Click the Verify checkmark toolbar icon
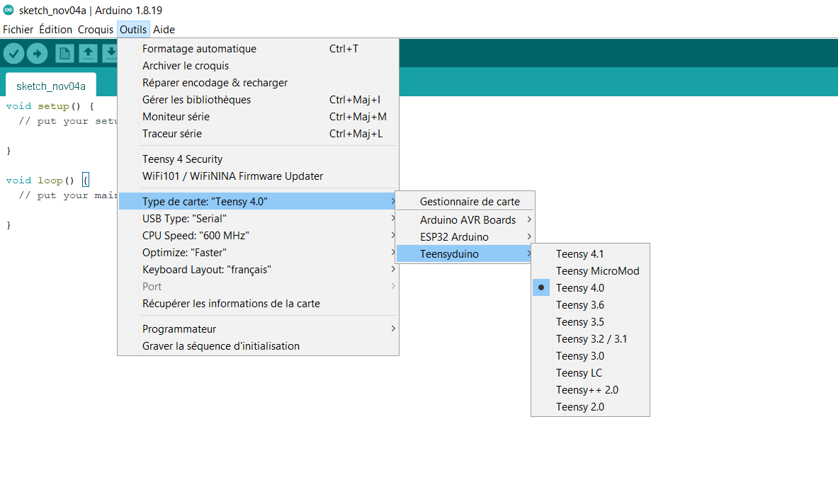This screenshot has height=504, width=838. pyautogui.click(x=14, y=53)
